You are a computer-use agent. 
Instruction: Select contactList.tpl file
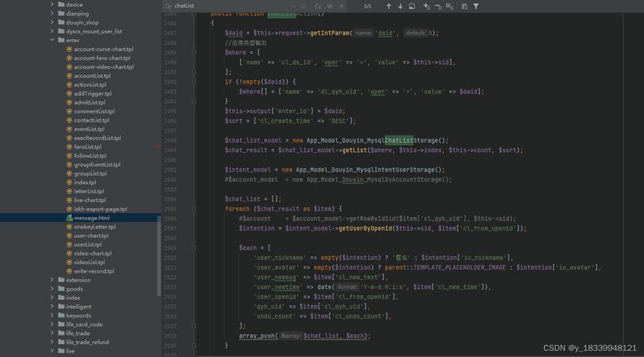91,120
